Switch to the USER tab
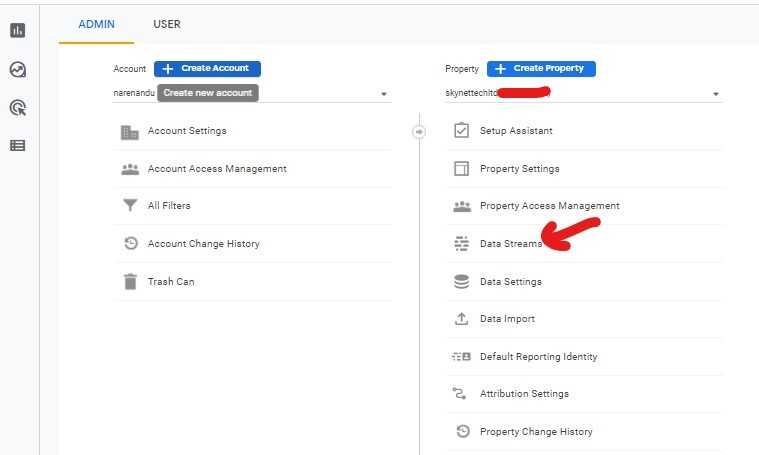Viewport: 759px width, 455px height. 167,24
